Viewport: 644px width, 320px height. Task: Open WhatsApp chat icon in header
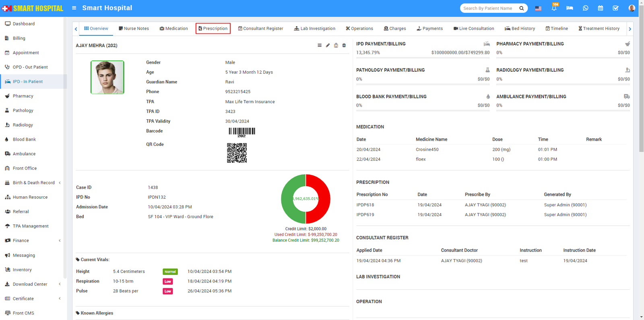[x=585, y=8]
